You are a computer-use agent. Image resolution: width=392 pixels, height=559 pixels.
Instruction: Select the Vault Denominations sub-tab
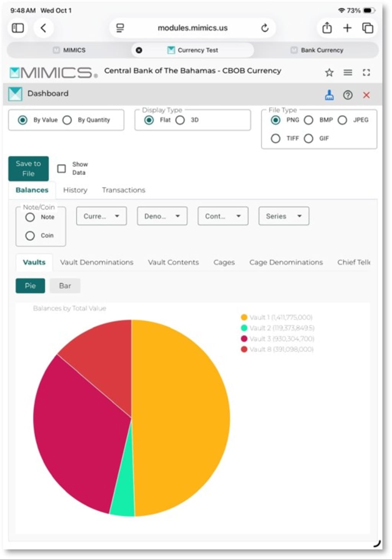[96, 262]
